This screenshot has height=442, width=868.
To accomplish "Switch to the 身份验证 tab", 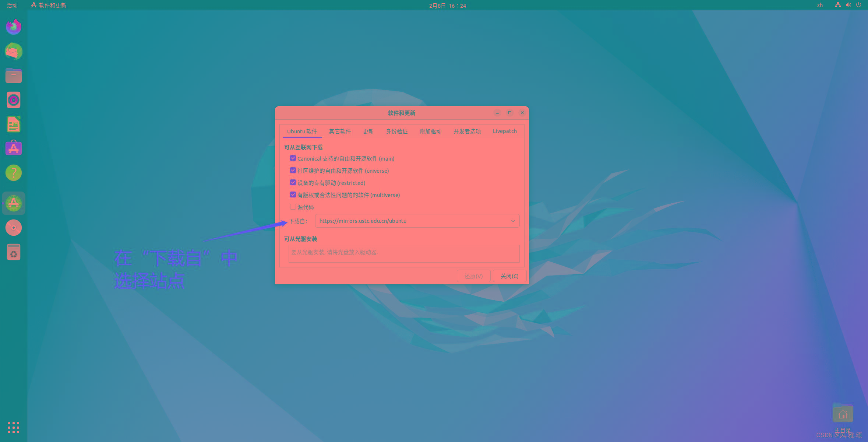I will click(396, 131).
